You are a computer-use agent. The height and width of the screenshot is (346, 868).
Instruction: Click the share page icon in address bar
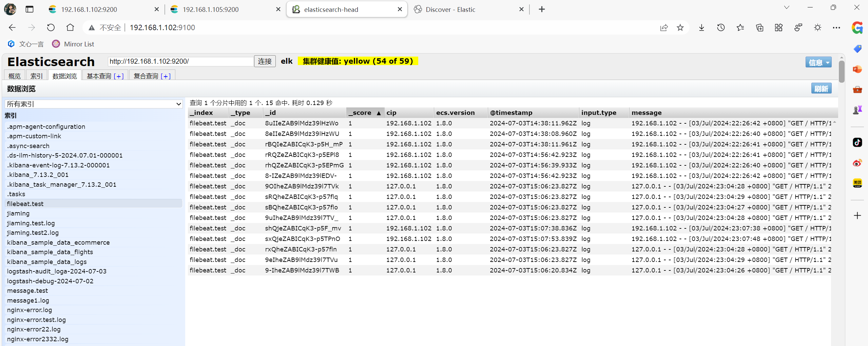click(x=664, y=28)
